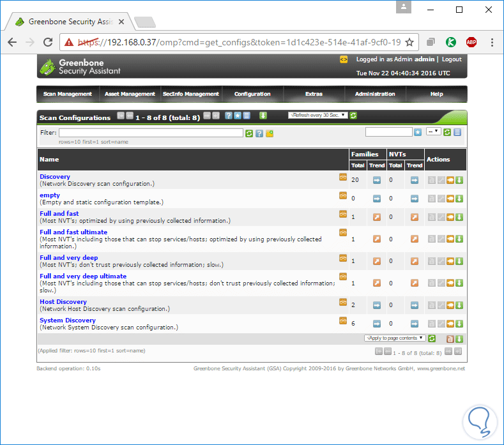Click the Greenbone Security Assistant logo
This screenshot has height=445, width=504.
point(80,67)
